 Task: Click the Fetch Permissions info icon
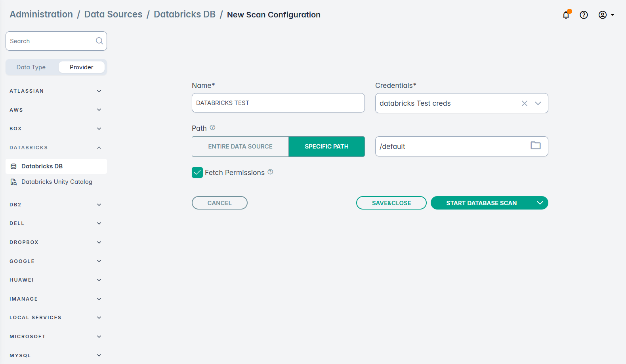pyautogui.click(x=270, y=172)
